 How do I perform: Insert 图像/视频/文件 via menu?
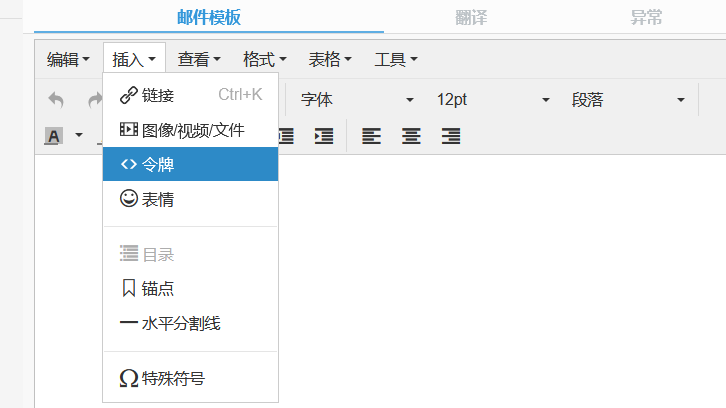(190, 130)
